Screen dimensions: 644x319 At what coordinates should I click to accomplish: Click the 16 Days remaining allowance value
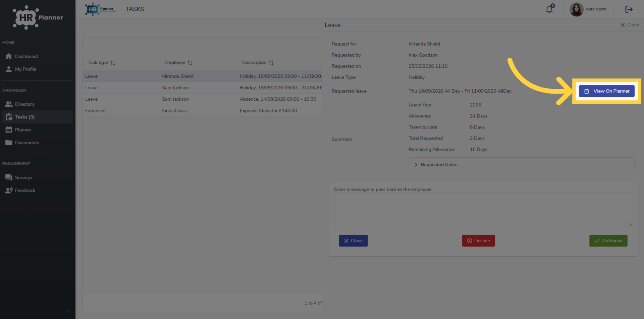[478, 149]
